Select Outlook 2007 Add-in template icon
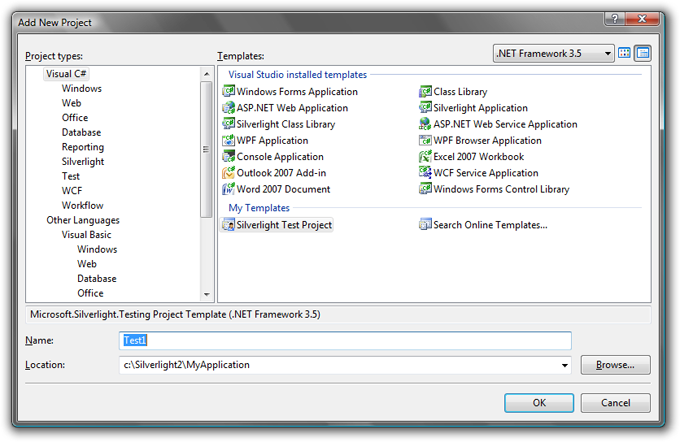The width and height of the screenshot is (680, 442). coord(228,173)
